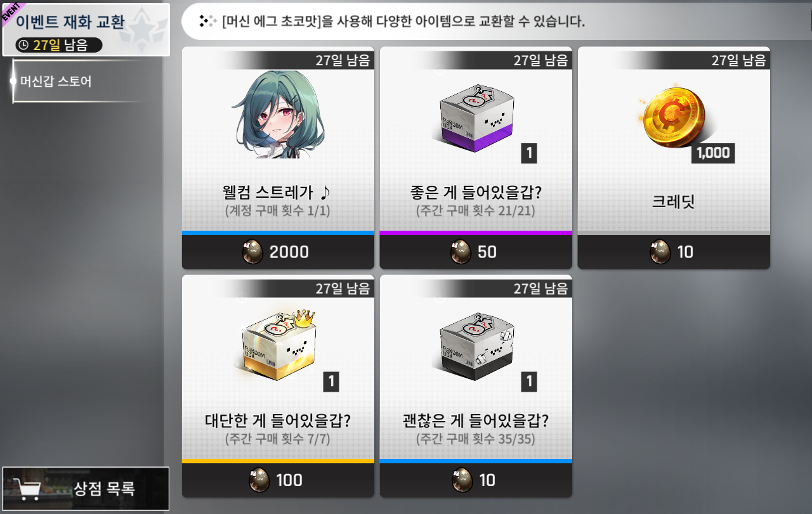Click the 이벤트 재화 교환 header
Image resolution: width=812 pixels, height=514 pixels.
tap(70, 22)
